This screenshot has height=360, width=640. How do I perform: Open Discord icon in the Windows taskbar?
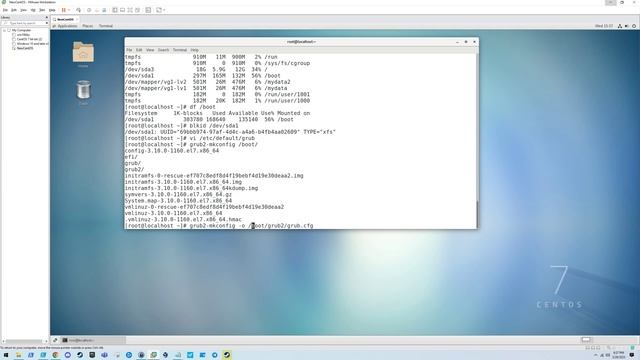67,355
